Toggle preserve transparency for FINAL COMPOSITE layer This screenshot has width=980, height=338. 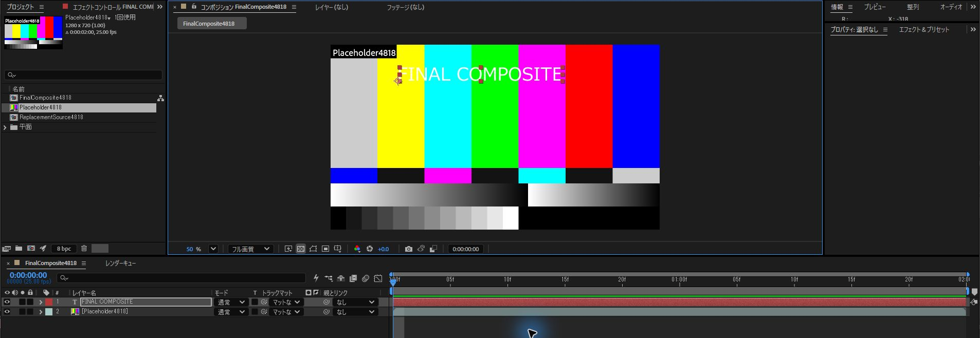click(x=255, y=302)
